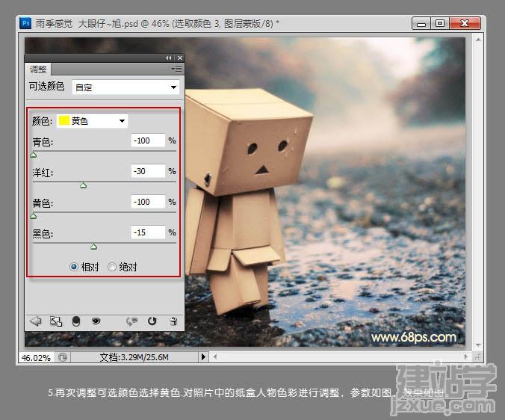The image size is (505, 420).
Task: Close the document window
Action: coord(465,23)
